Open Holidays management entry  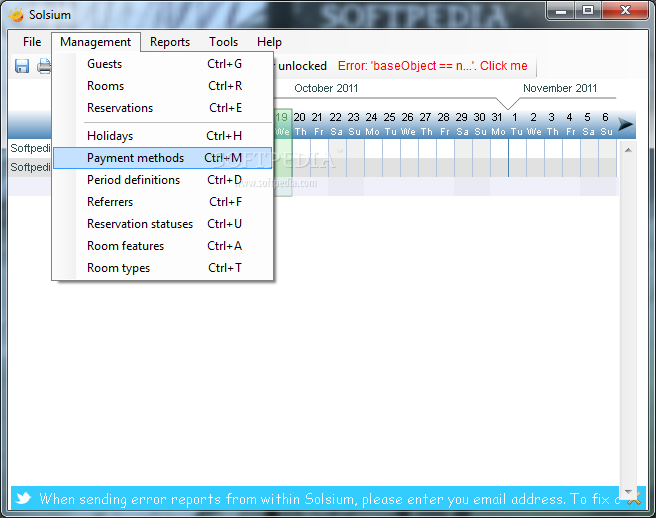point(163,136)
